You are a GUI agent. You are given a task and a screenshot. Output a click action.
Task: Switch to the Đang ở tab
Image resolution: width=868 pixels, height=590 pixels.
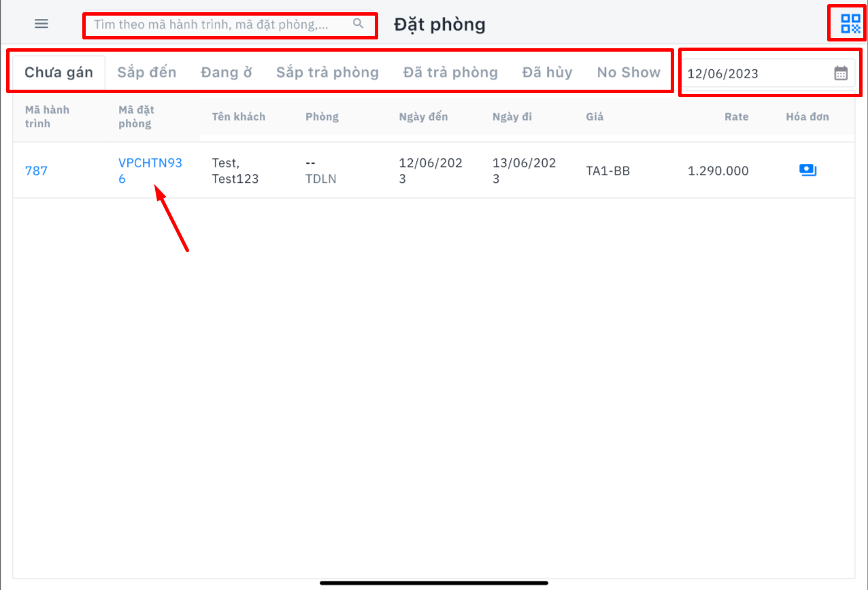point(226,72)
